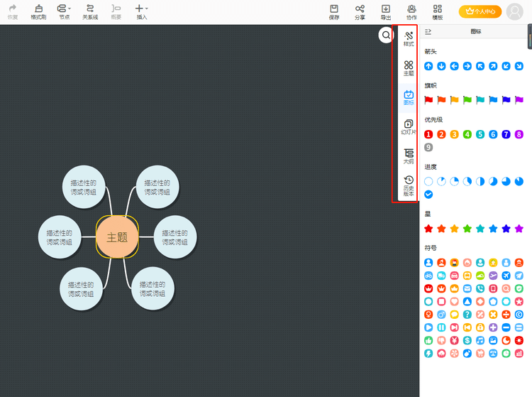Insert the blue down arrow icon
The image size is (532, 397).
pyautogui.click(x=441, y=66)
